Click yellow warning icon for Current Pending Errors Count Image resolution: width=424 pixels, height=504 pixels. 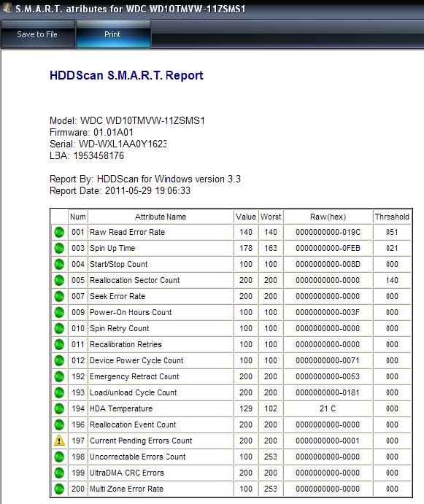pos(59,441)
